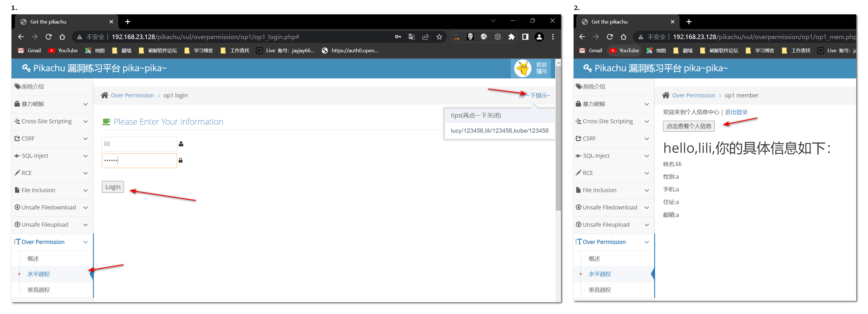
Task: Open the 概述 item in second sidebar
Action: [x=594, y=258]
